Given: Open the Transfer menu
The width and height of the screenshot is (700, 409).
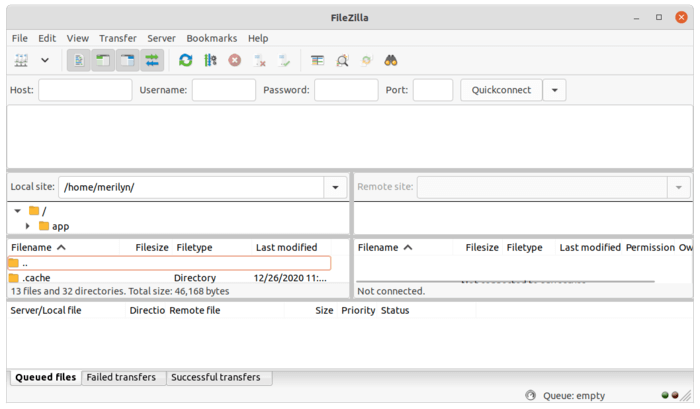Looking at the screenshot, I should [118, 38].
